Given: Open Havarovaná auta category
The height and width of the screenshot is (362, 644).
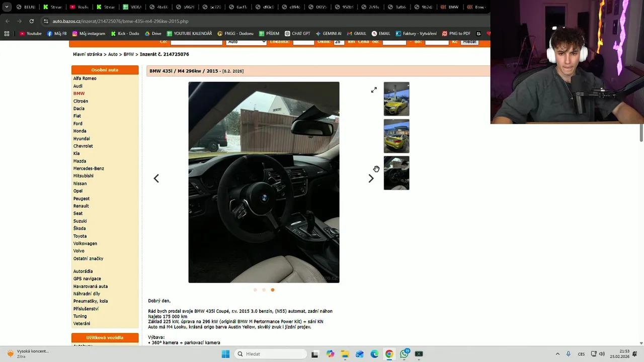Looking at the screenshot, I should 91,286.
